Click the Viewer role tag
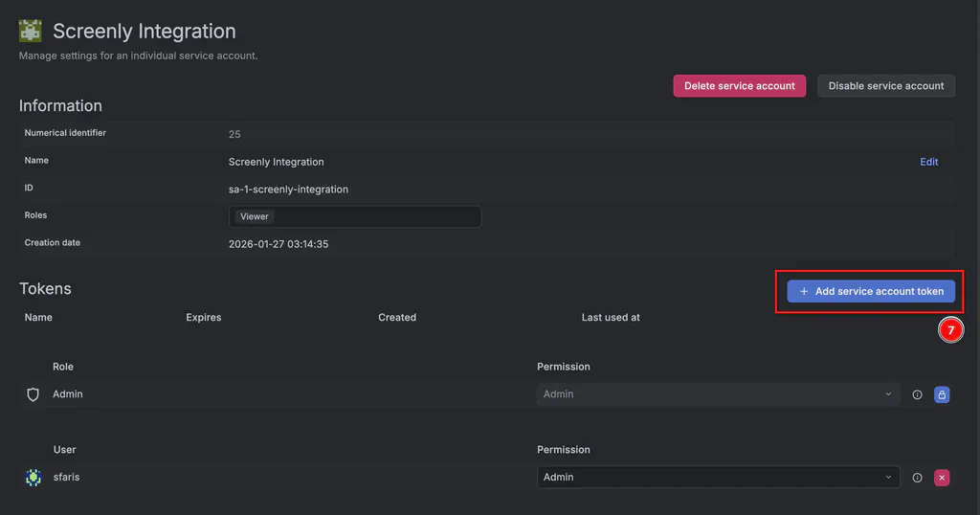Image resolution: width=980 pixels, height=515 pixels. coord(255,216)
